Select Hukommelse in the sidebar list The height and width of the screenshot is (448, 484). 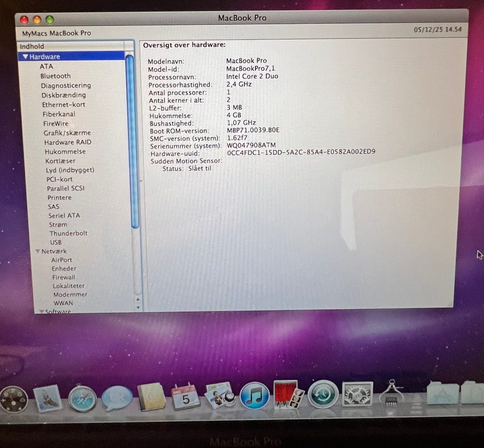click(x=65, y=152)
